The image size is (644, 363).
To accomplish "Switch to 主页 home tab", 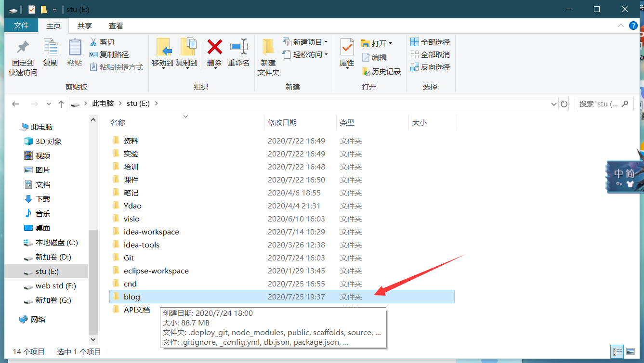I will (x=53, y=26).
